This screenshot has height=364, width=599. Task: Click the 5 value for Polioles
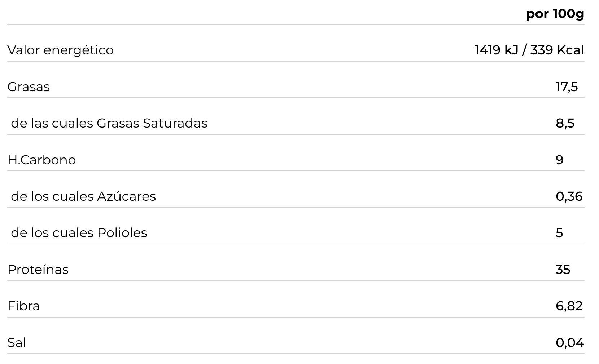click(x=559, y=233)
